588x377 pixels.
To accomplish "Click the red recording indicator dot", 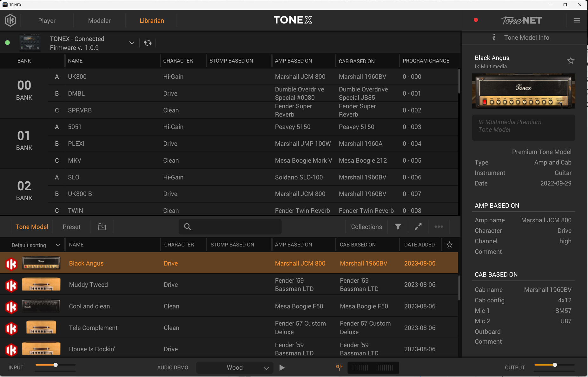I will (476, 20).
